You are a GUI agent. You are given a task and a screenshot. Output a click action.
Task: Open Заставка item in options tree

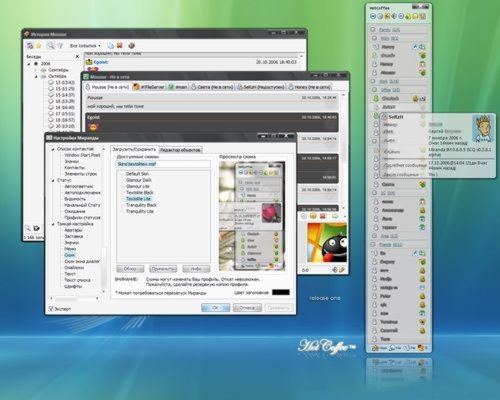[73, 236]
